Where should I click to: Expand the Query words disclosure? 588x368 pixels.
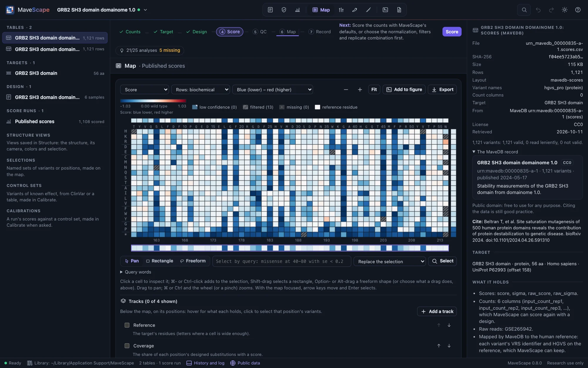click(136, 272)
